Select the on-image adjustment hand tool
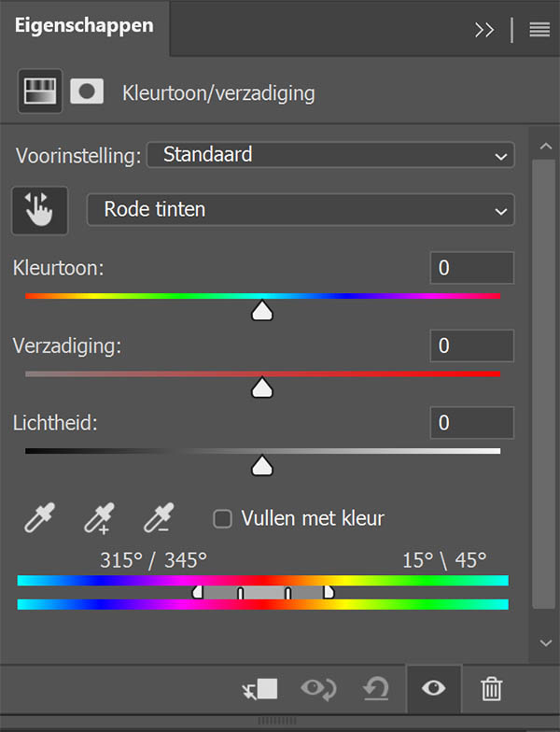This screenshot has height=732, width=560. pyautogui.click(x=39, y=211)
